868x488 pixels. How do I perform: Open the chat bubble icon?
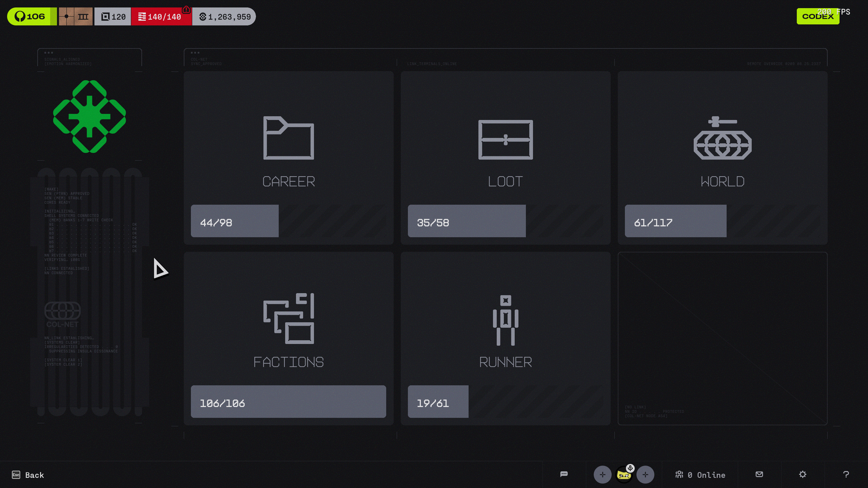point(564,474)
